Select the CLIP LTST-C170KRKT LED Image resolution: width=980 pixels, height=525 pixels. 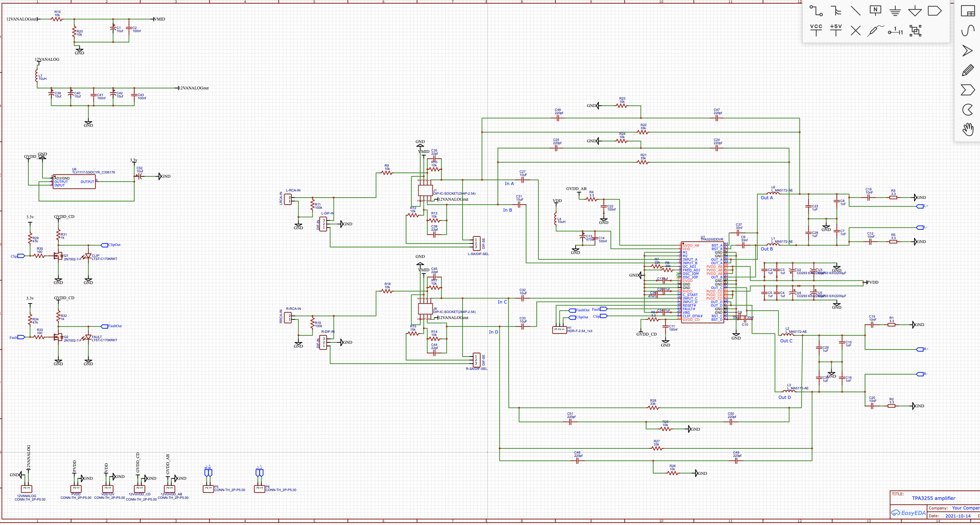coord(88,256)
